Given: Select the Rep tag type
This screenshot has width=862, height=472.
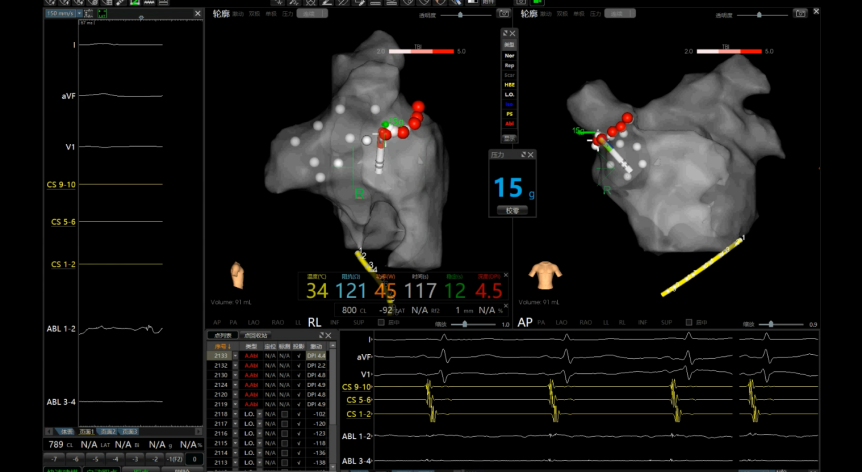Looking at the screenshot, I should tap(510, 65).
